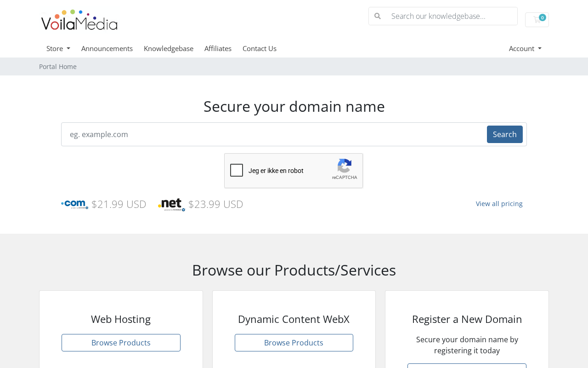Click the .net domain logo
The height and width of the screenshot is (368, 588).
pyautogui.click(x=172, y=205)
